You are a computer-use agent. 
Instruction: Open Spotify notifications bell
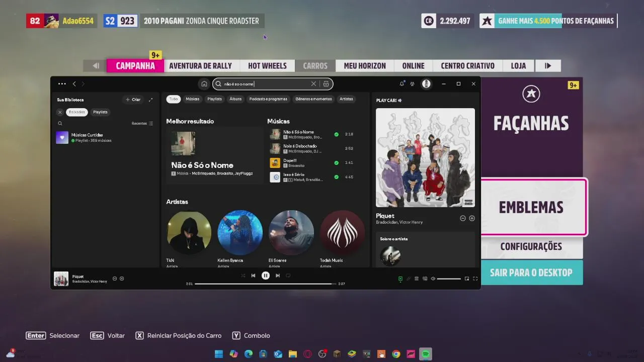[401, 84]
